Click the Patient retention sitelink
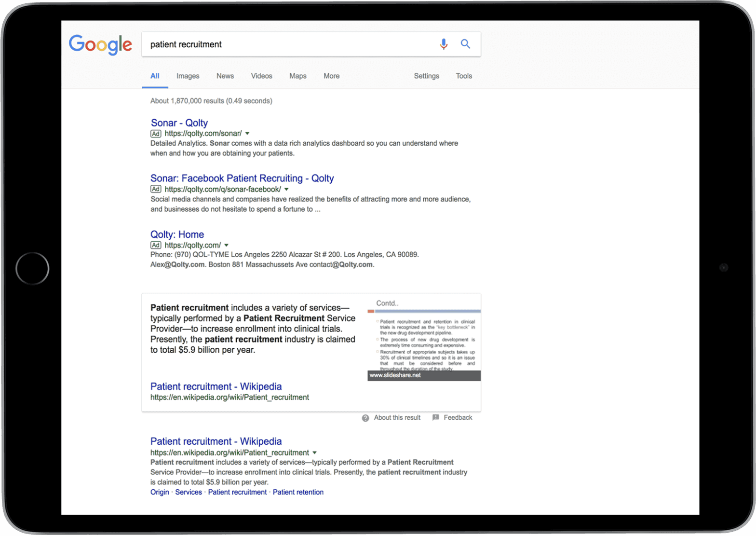The image size is (756, 536). tap(298, 493)
